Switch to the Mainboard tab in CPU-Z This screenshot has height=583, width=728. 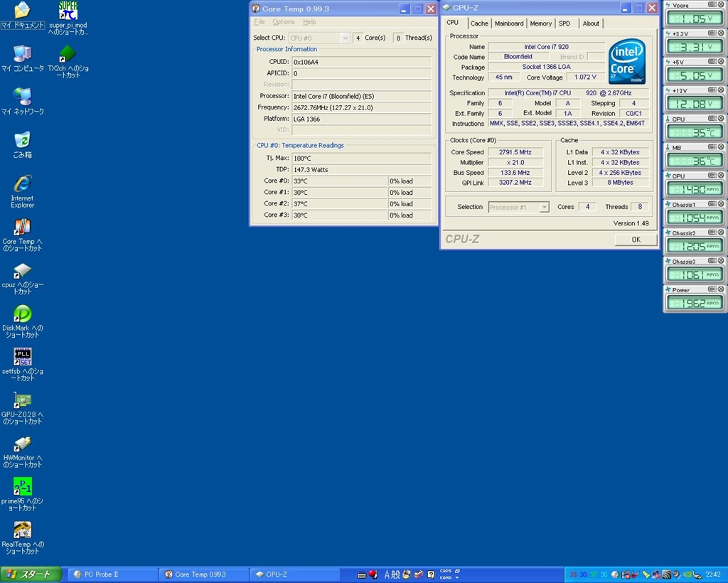(509, 23)
